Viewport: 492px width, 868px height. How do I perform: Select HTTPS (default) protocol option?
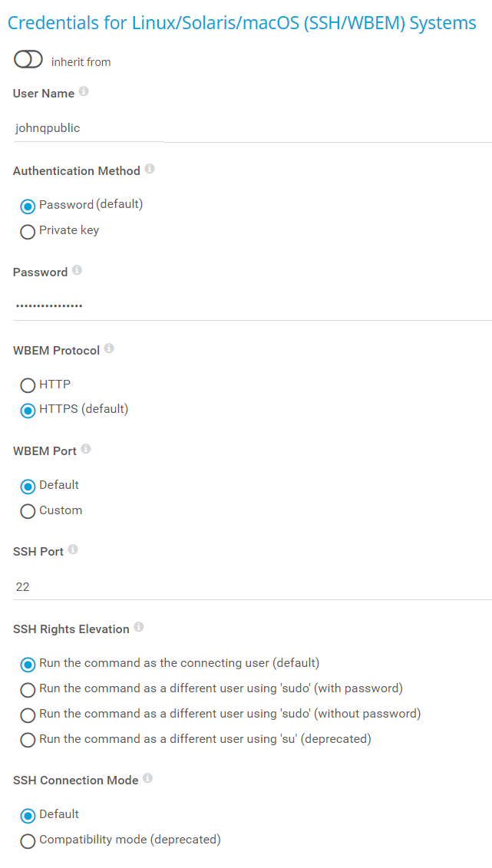pyautogui.click(x=28, y=411)
